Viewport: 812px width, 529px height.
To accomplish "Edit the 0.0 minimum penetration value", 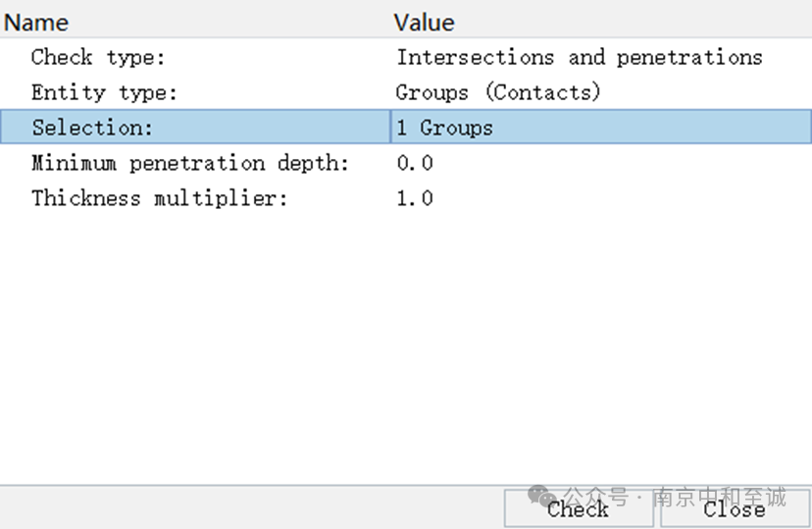I will click(601, 163).
